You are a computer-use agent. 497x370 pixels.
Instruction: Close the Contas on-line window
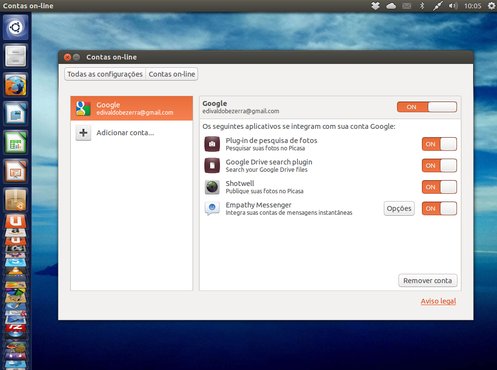(x=67, y=57)
